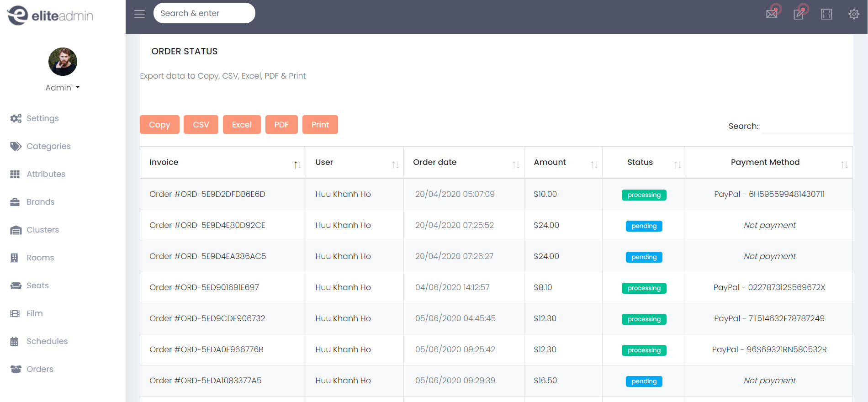Open Categories from the sidebar
The height and width of the screenshot is (402, 868).
(x=48, y=146)
